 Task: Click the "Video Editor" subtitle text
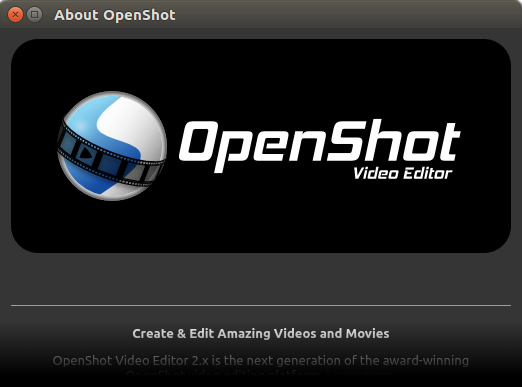[x=402, y=173]
